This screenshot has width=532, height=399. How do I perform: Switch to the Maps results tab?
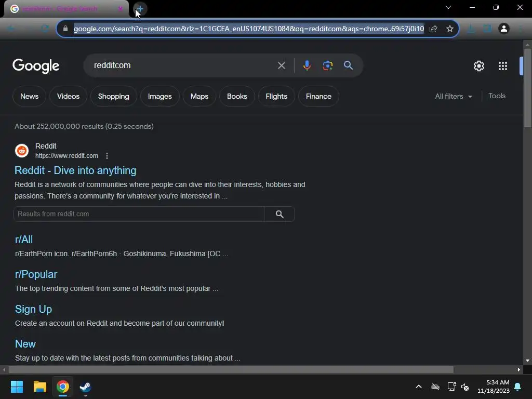pyautogui.click(x=199, y=96)
